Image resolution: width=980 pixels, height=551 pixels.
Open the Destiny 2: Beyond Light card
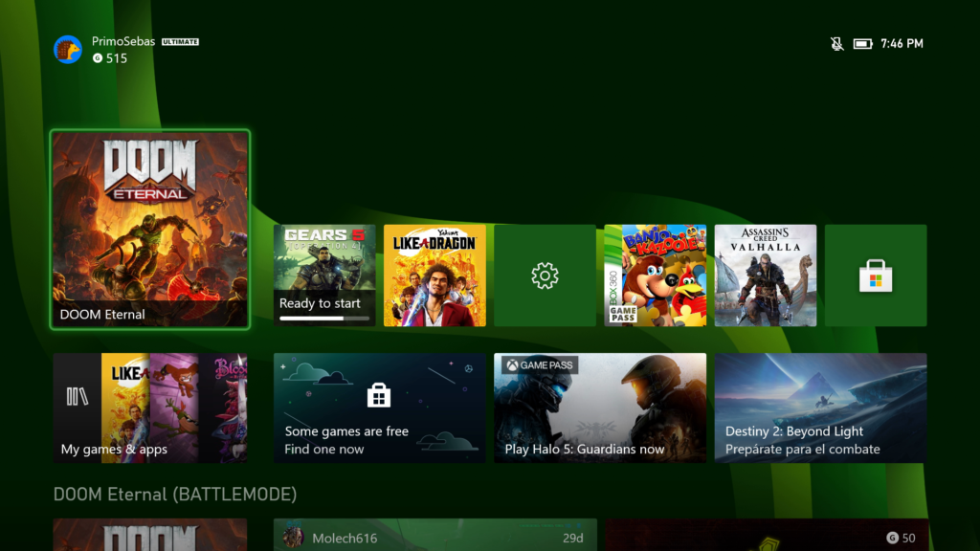click(820, 408)
